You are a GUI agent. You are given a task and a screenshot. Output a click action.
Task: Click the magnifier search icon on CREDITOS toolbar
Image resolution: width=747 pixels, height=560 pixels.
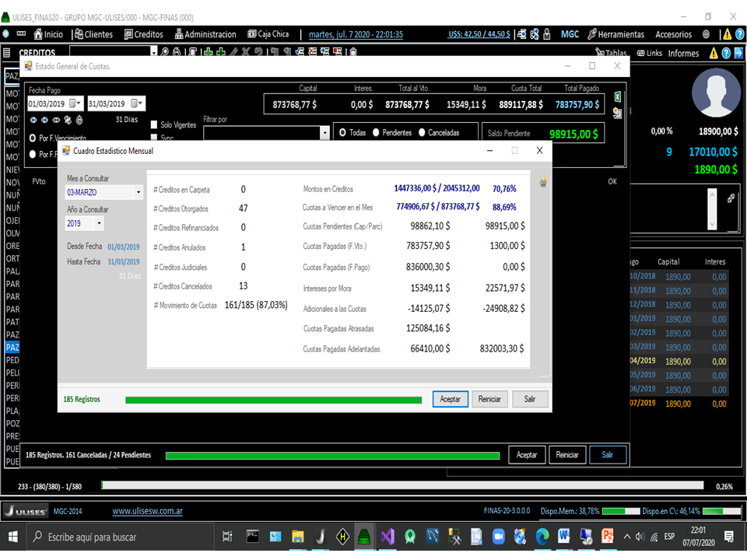[165, 51]
